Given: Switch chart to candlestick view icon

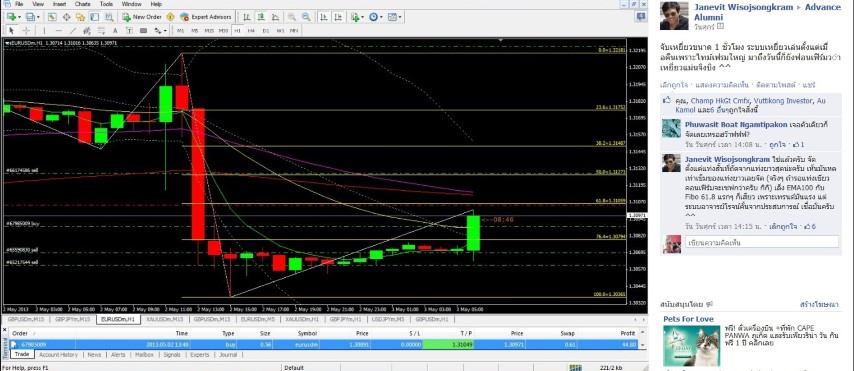Looking at the screenshot, I should (261, 17).
